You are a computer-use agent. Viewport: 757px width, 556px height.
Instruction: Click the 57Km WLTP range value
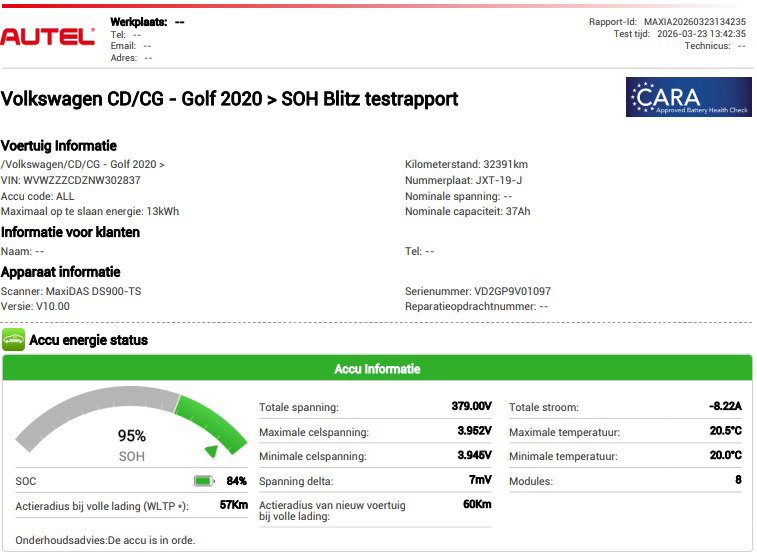(x=234, y=505)
